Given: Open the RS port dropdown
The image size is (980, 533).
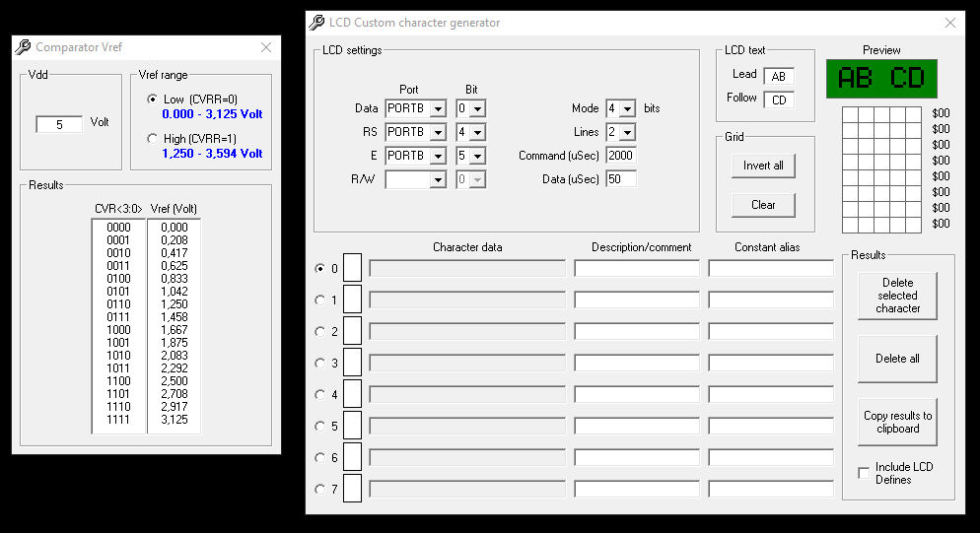Looking at the screenshot, I should [x=438, y=132].
